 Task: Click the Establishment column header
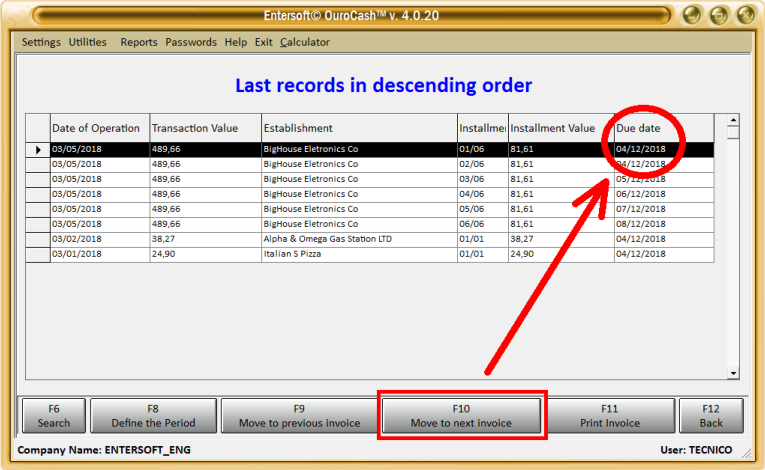[x=359, y=128]
